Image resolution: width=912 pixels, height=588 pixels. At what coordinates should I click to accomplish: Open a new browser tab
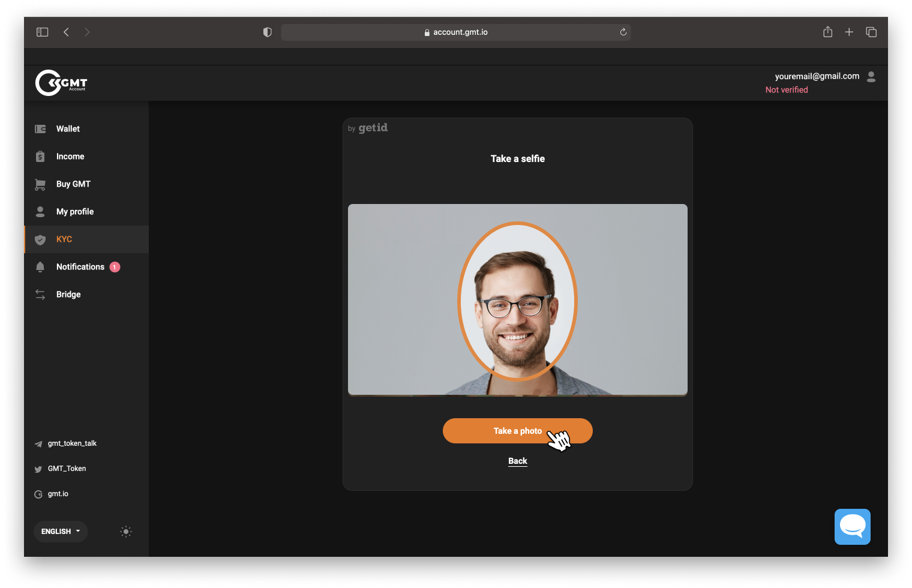tap(849, 32)
